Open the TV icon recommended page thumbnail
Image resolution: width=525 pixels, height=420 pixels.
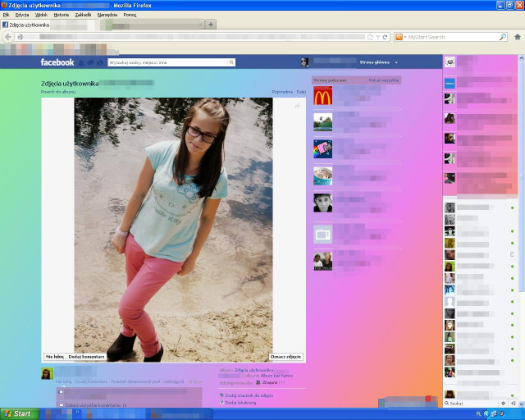[x=322, y=235]
